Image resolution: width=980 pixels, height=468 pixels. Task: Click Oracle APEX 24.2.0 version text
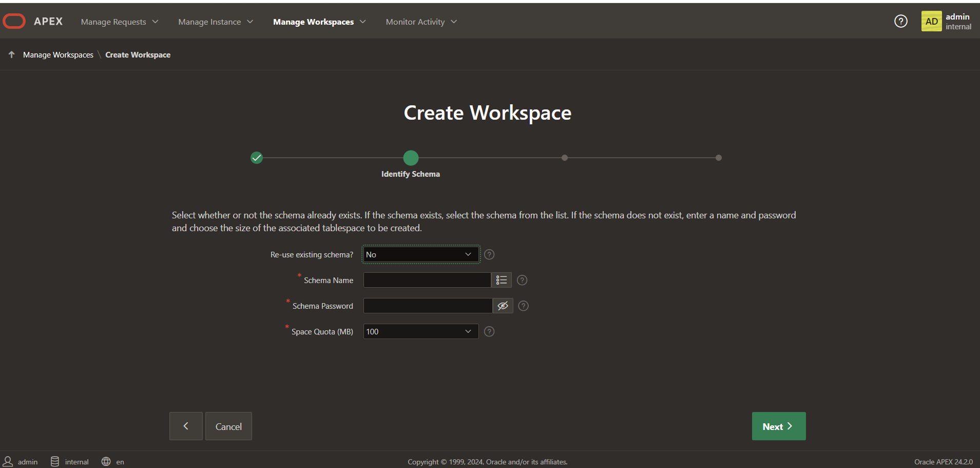tap(943, 462)
